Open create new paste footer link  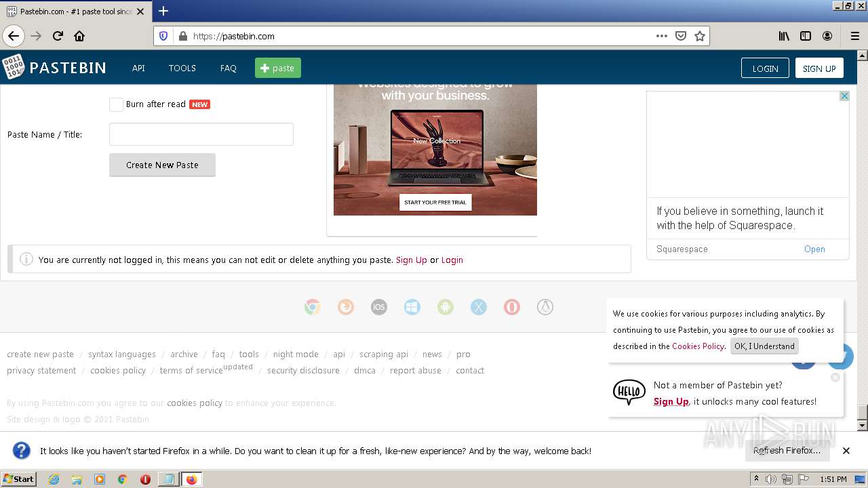[40, 354]
